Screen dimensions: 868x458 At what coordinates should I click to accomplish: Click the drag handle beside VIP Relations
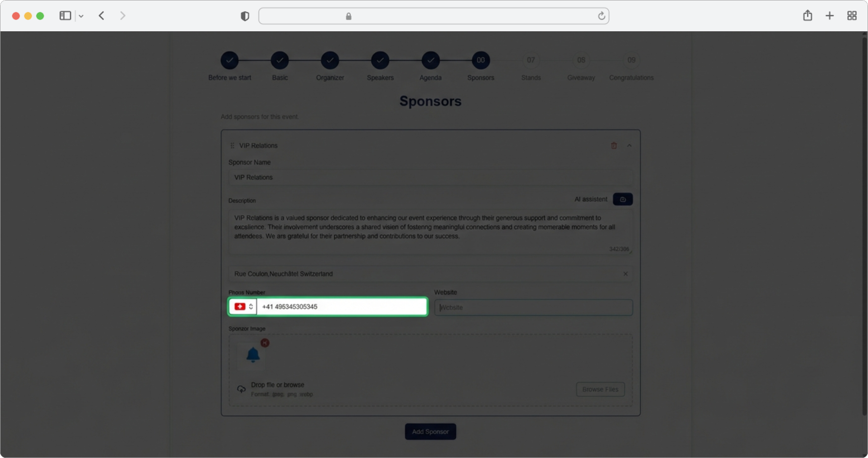(x=232, y=146)
